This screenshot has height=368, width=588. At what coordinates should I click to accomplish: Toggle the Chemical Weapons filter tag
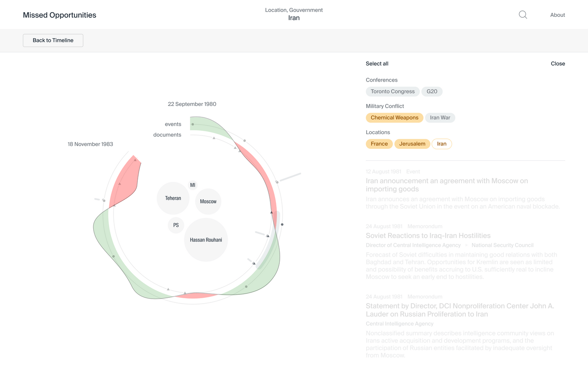pyautogui.click(x=394, y=118)
